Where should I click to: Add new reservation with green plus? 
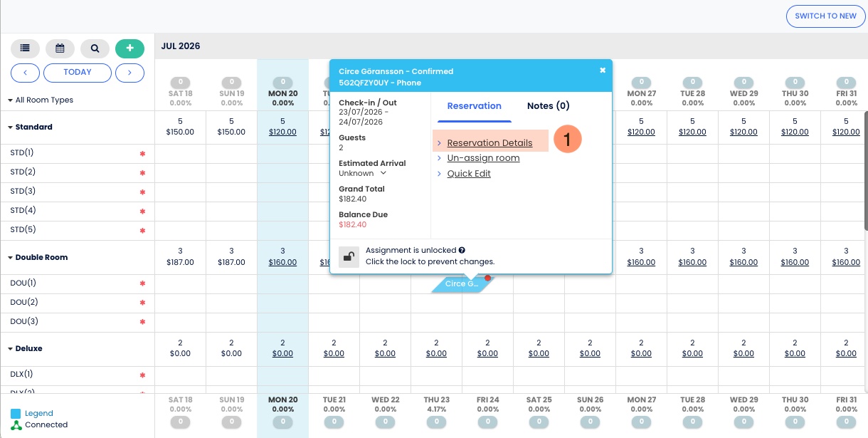pos(129,48)
